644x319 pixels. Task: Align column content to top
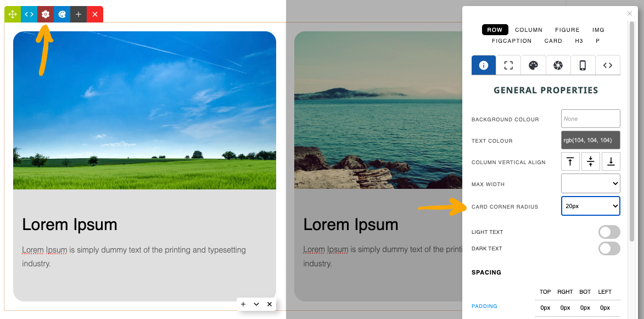(x=570, y=162)
